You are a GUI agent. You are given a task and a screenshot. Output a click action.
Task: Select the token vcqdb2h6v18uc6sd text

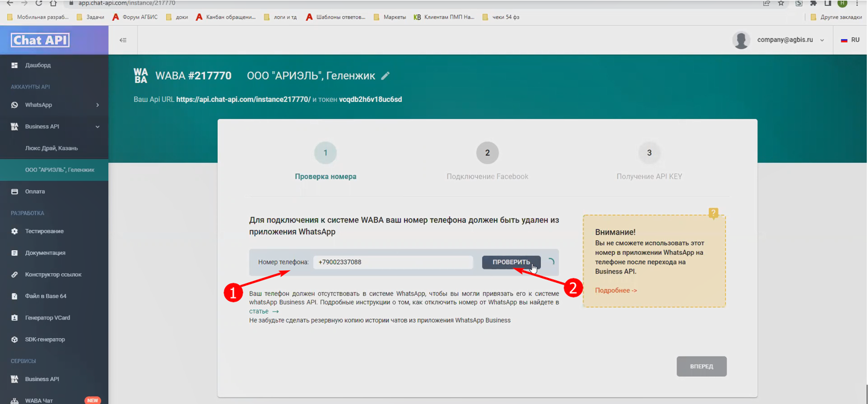pos(371,99)
